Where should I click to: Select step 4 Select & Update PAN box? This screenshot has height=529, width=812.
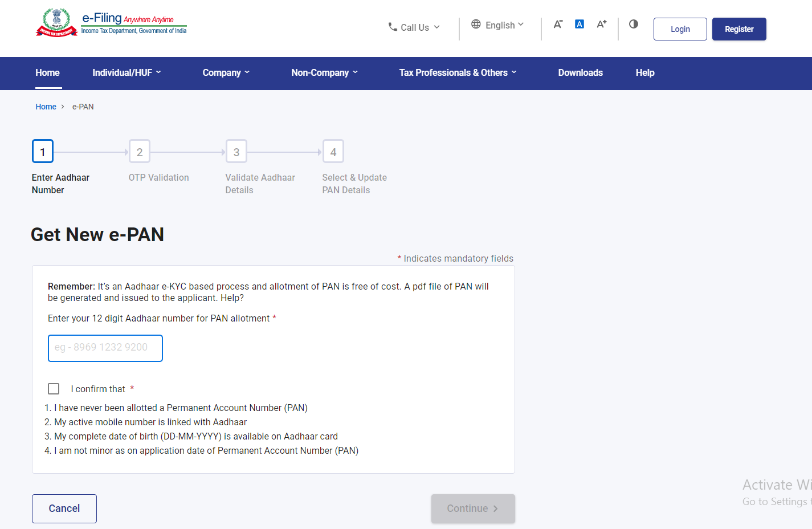click(333, 152)
